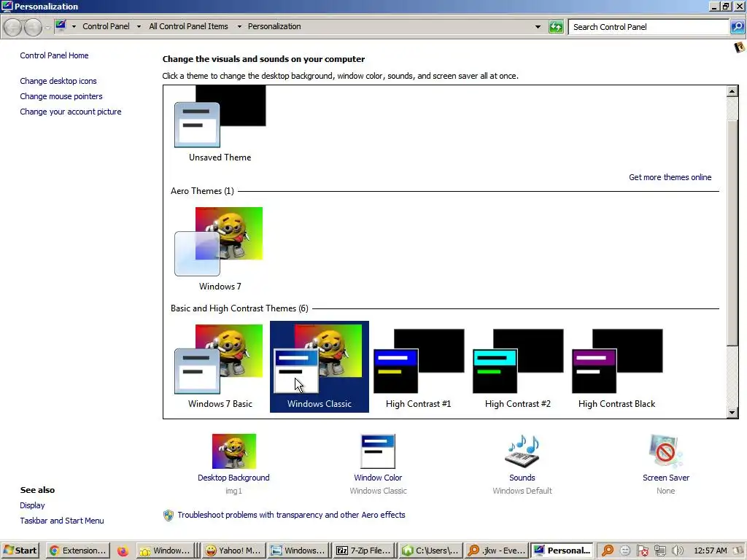This screenshot has height=560, width=747.
Task: Expand dropdown arrow after Control Panel breadcrumb
Action: click(x=139, y=27)
